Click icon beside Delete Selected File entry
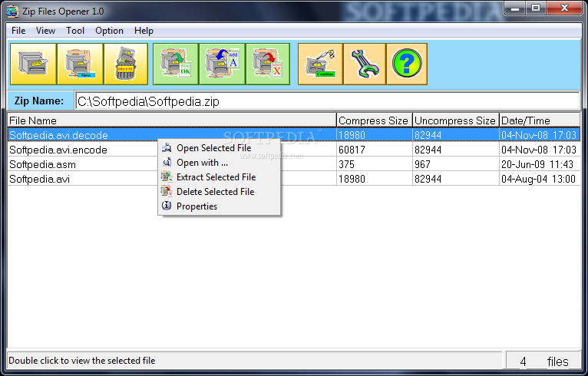Image resolution: width=588 pixels, height=376 pixels. [x=167, y=191]
